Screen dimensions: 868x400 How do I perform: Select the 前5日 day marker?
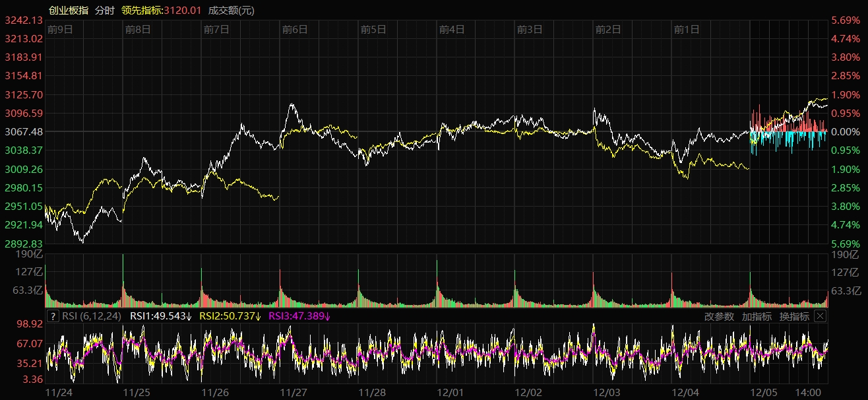[373, 29]
